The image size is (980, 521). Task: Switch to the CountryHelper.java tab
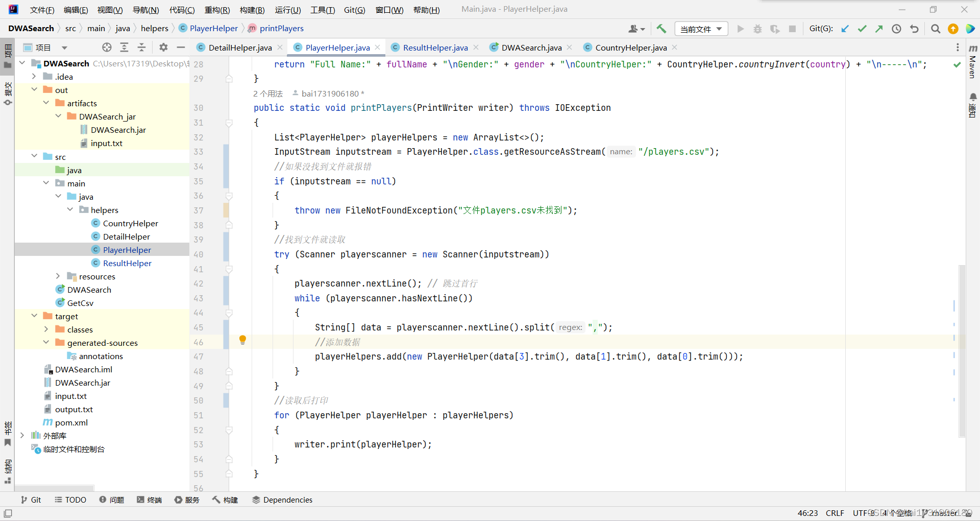(x=631, y=48)
